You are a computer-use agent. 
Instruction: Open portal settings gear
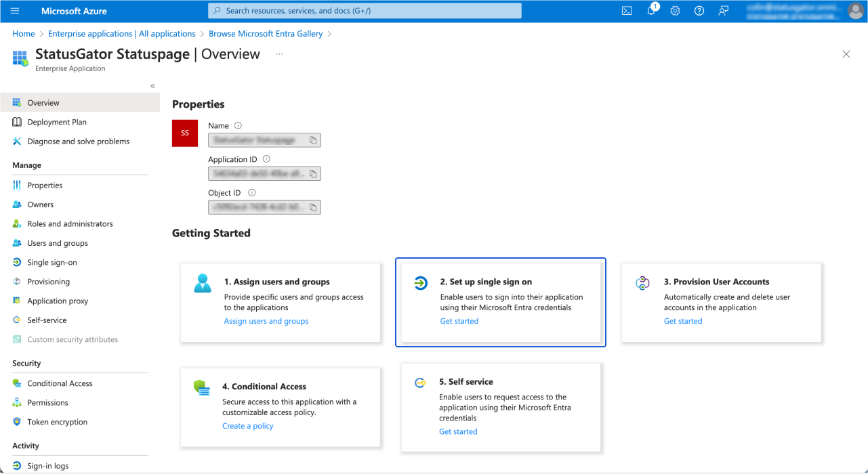tap(675, 11)
